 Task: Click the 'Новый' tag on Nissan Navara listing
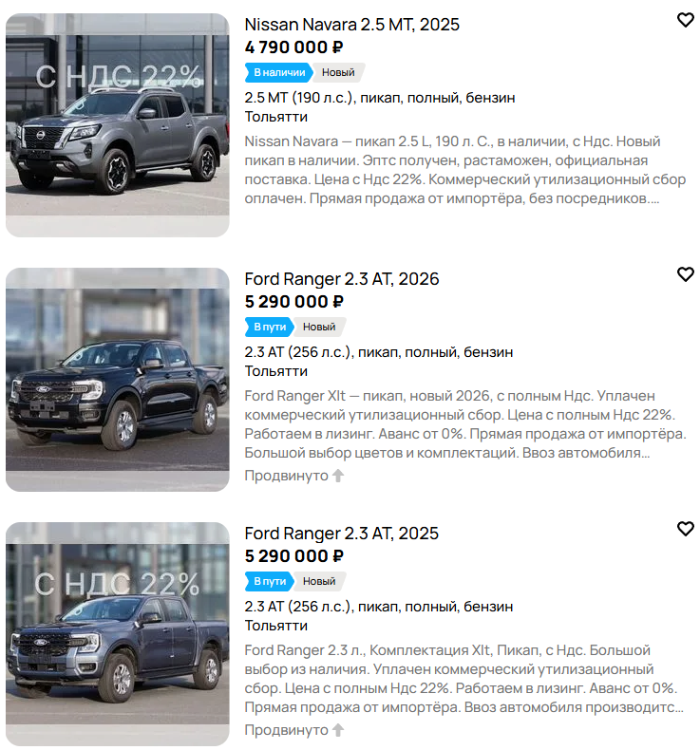338,73
